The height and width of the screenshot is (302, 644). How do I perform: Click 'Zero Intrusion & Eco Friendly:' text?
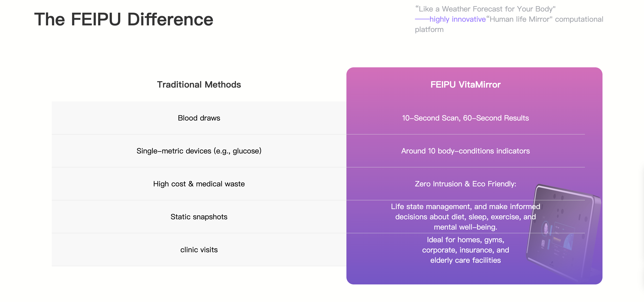pos(465,184)
